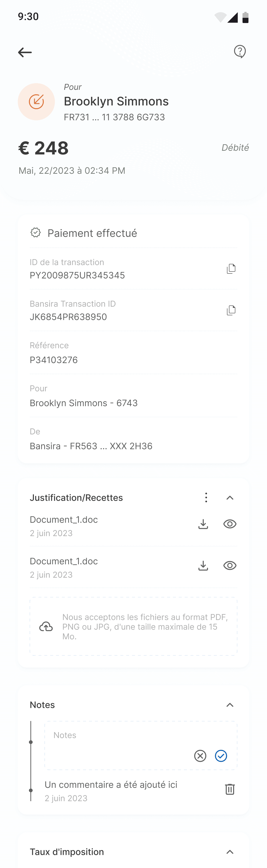The width and height of the screenshot is (267, 868).
Task: Focus the Notes text input field
Action: point(141,745)
